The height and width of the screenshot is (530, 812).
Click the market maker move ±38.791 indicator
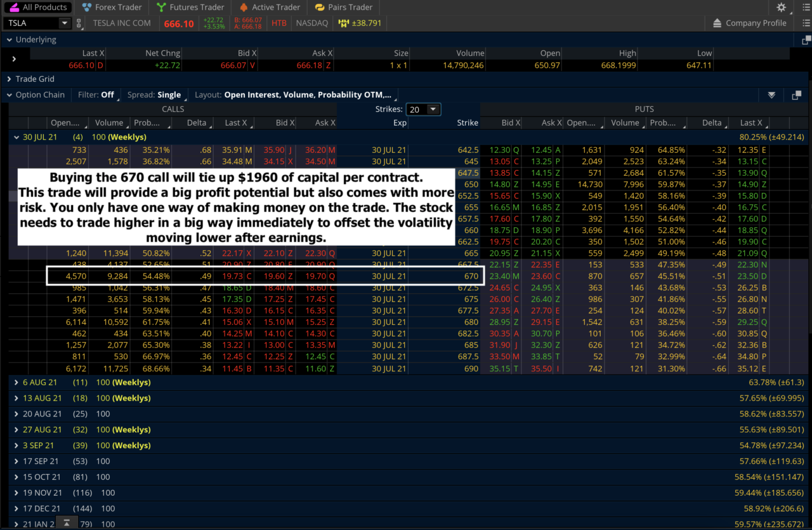coord(360,23)
